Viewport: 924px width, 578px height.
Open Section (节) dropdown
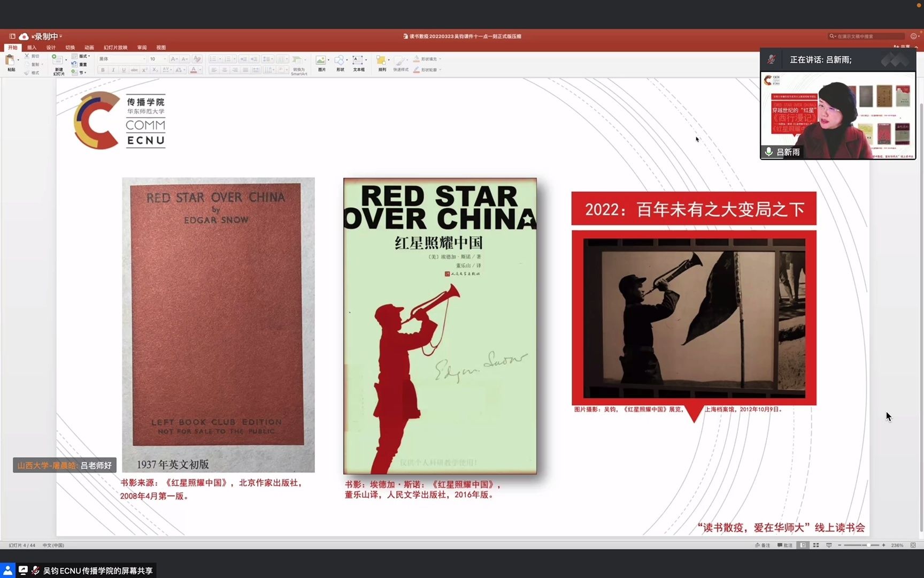[78, 72]
